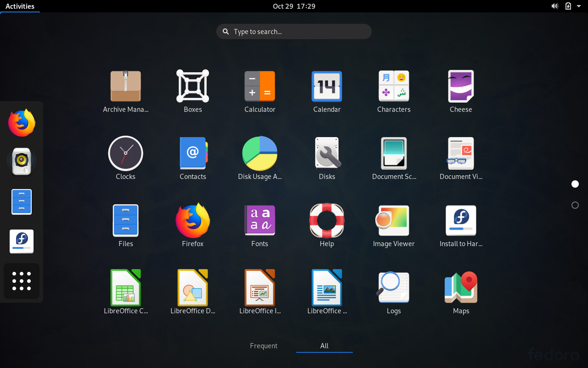
Task: Launch Firefox from the dock
Action: click(21, 122)
